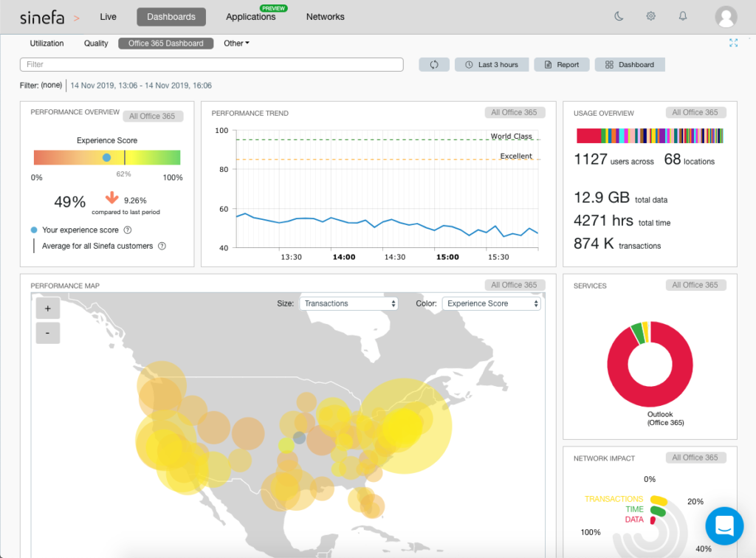Screen dimensions: 756x558
Task: Click the Filter input field
Action: 212,64
